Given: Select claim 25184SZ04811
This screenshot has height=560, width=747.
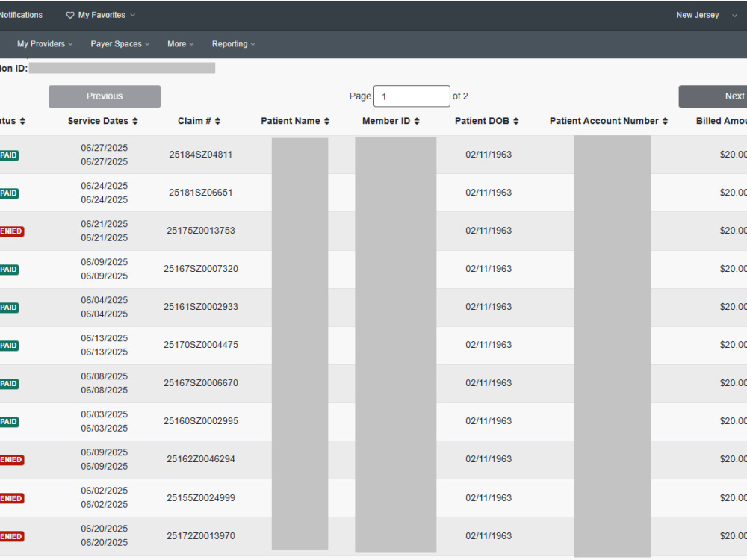Looking at the screenshot, I should tap(200, 155).
